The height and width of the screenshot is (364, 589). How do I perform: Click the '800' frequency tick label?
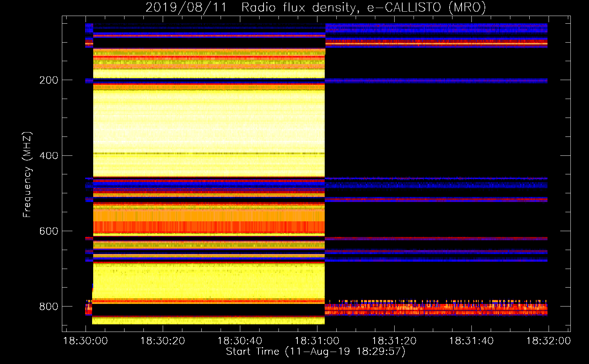[x=49, y=306]
